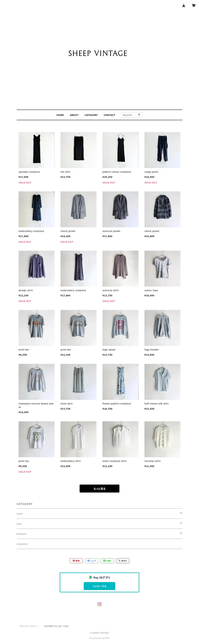Open the プライバシーポリシー footer link
Image resolution: width=199 pixels, height=644 pixels.
click(29, 626)
